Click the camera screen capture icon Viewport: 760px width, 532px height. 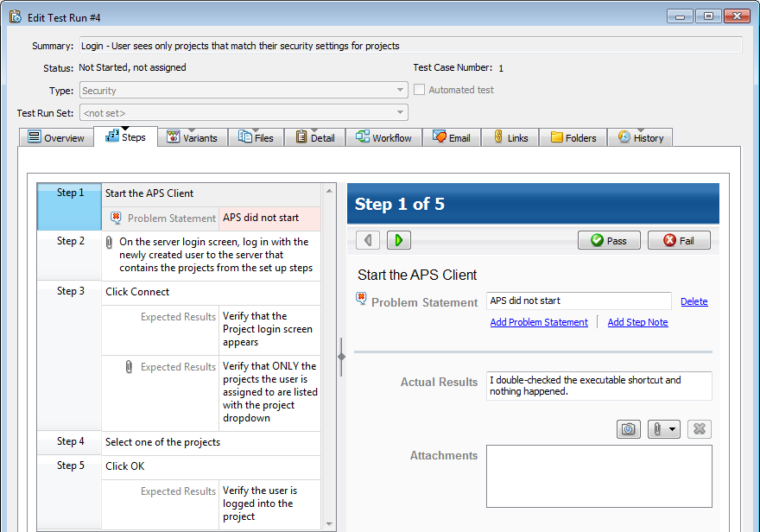[x=628, y=429]
